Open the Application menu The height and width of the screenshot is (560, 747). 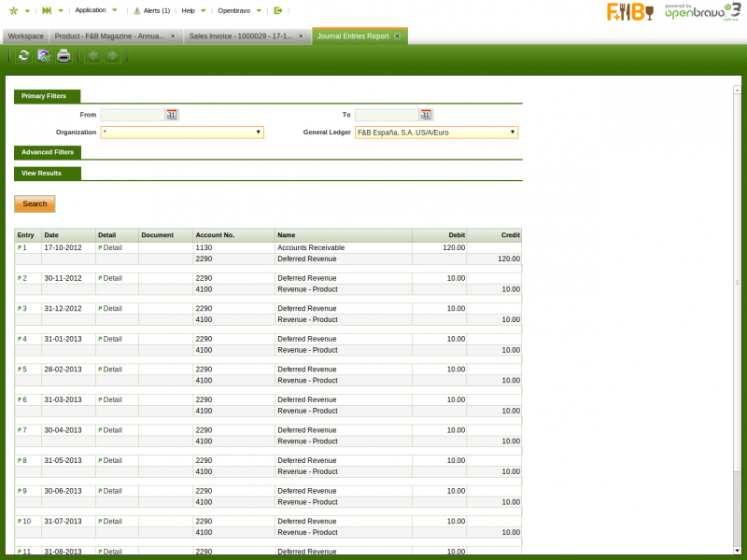pyautogui.click(x=91, y=10)
